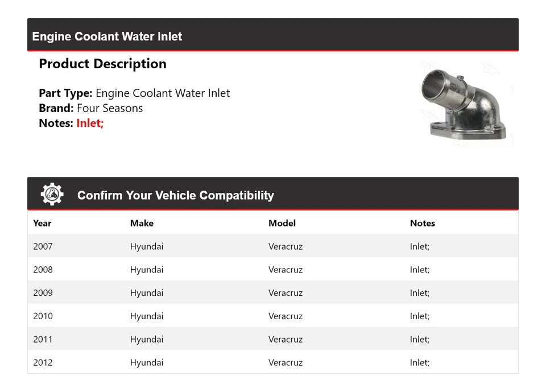Image resolution: width=546 pixels, height=392 pixels.
Task: Click the red Inlet; notes text
Action: point(90,123)
